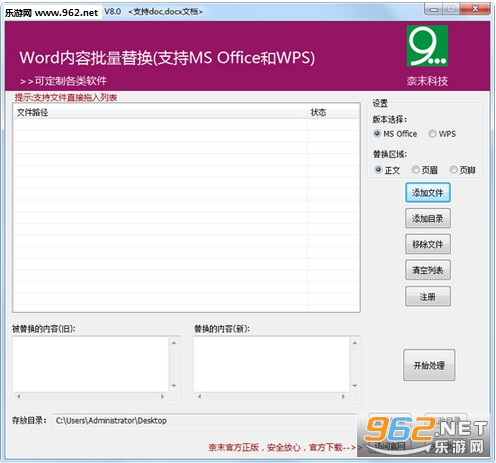Focus the 被替换的内容(旧) text box
The width and height of the screenshot is (496, 463).
point(91,364)
